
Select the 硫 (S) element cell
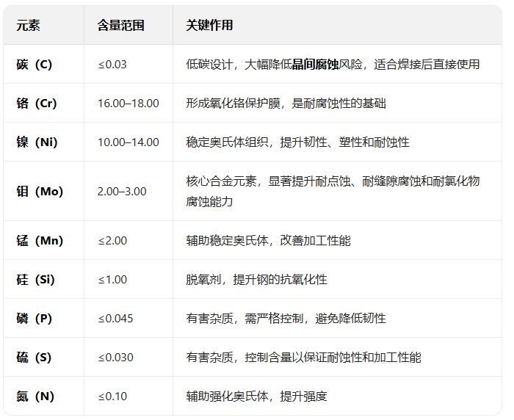coord(34,358)
